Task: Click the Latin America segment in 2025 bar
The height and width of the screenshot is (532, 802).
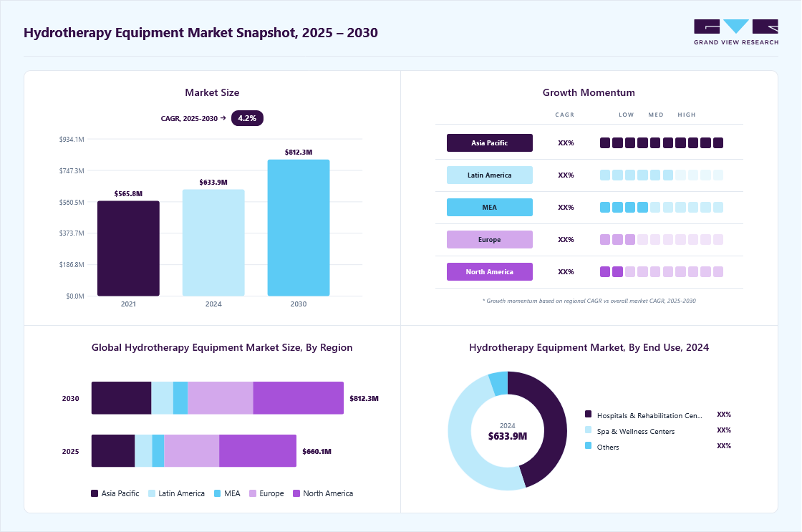Action: coord(144,450)
